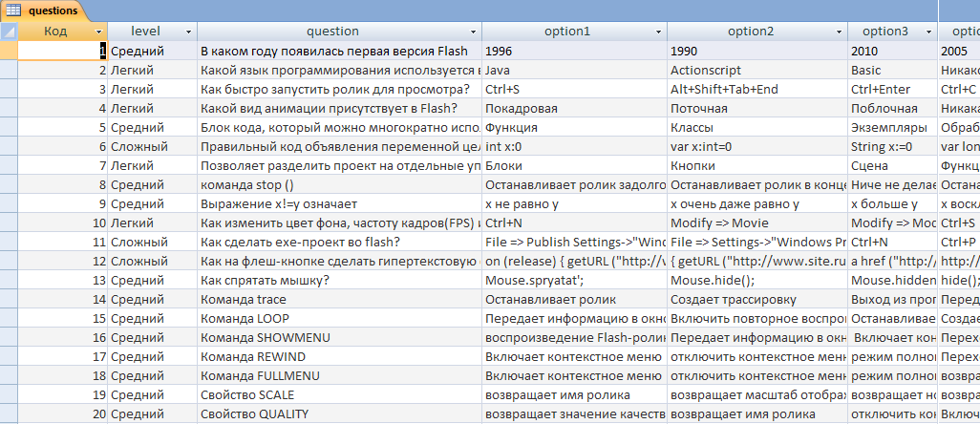Click the option3 cell 'Basic'

893,71
